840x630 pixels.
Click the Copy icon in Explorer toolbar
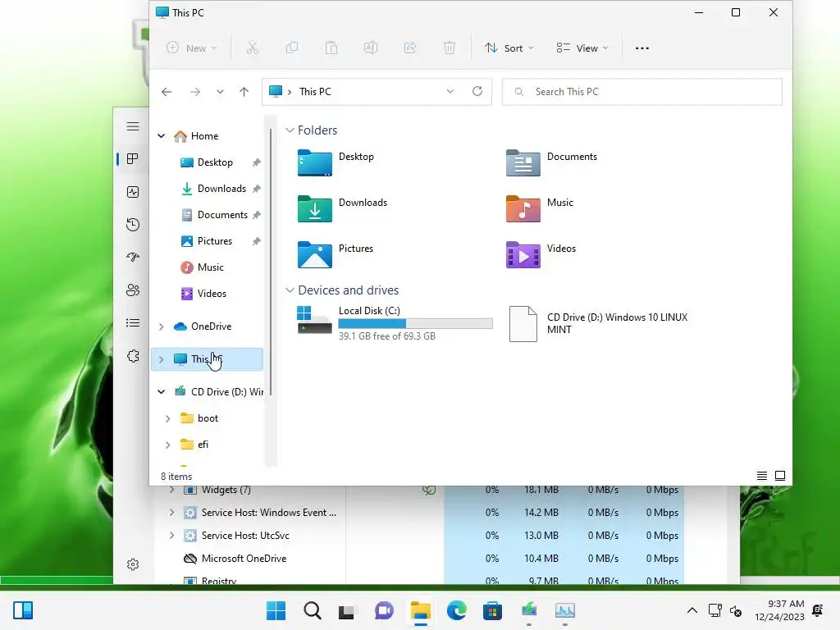pos(292,48)
